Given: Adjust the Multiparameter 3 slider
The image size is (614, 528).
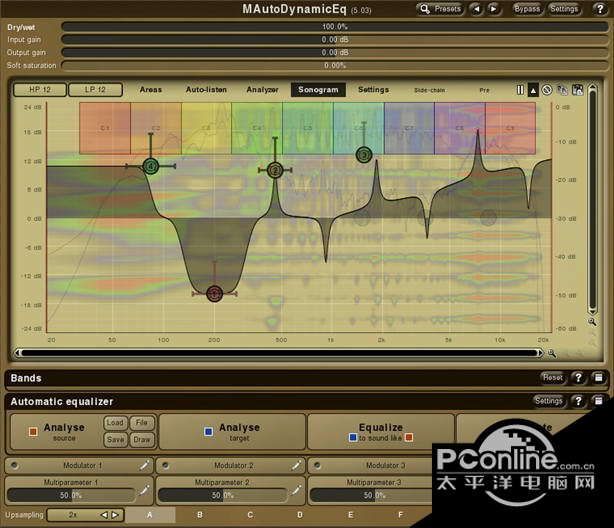Looking at the screenshot, I should [x=371, y=495].
